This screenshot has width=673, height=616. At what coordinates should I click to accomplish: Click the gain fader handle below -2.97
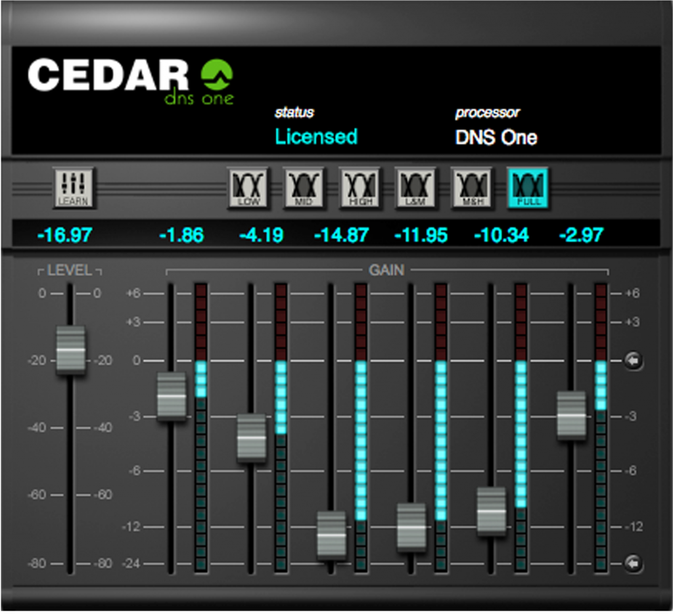coord(571,415)
